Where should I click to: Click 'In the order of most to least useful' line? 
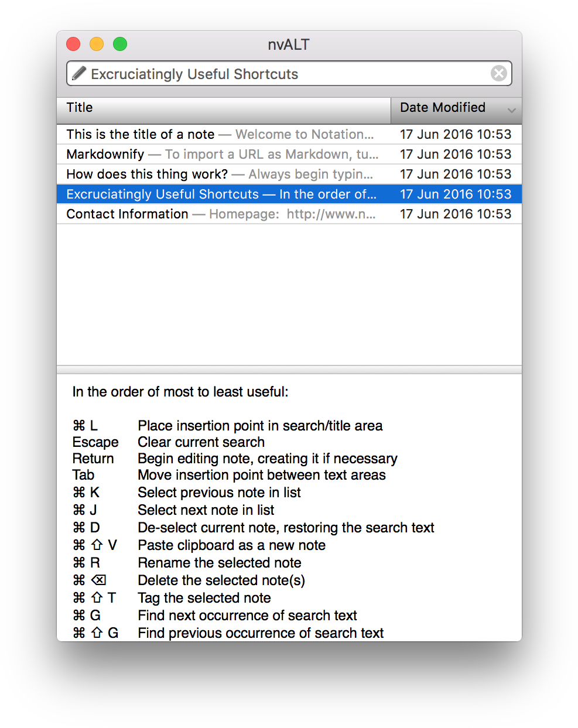click(180, 392)
